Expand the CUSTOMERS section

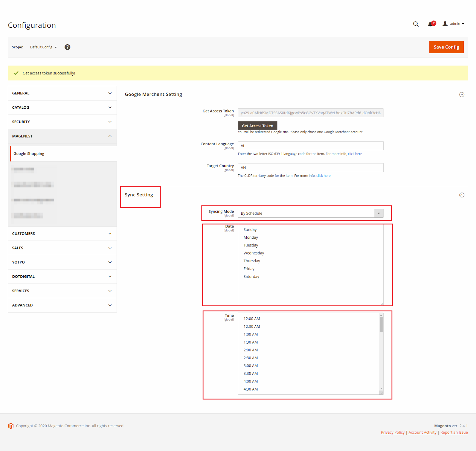[62, 234]
